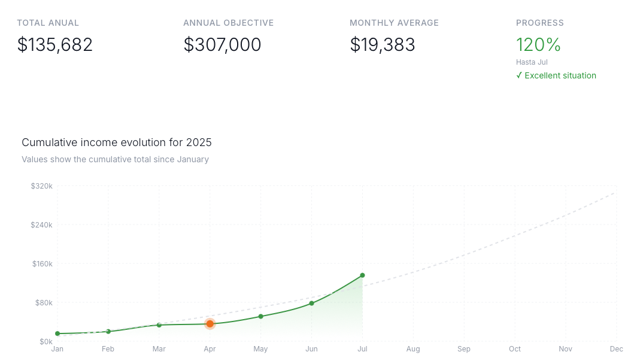Click the $320k y-axis label
The image size is (634, 364).
[x=42, y=186]
